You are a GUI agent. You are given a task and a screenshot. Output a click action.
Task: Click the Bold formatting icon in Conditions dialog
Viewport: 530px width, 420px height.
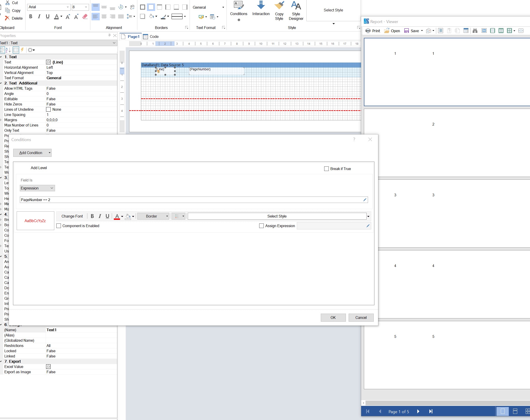point(92,216)
